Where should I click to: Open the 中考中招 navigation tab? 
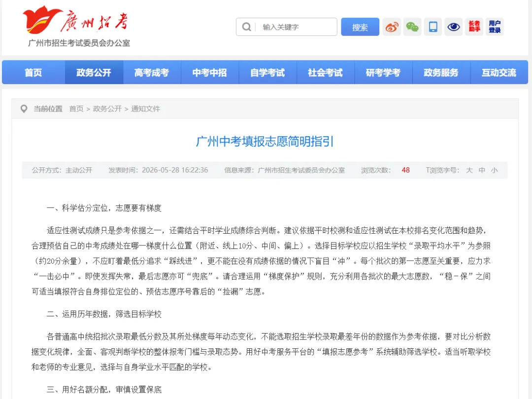210,72
